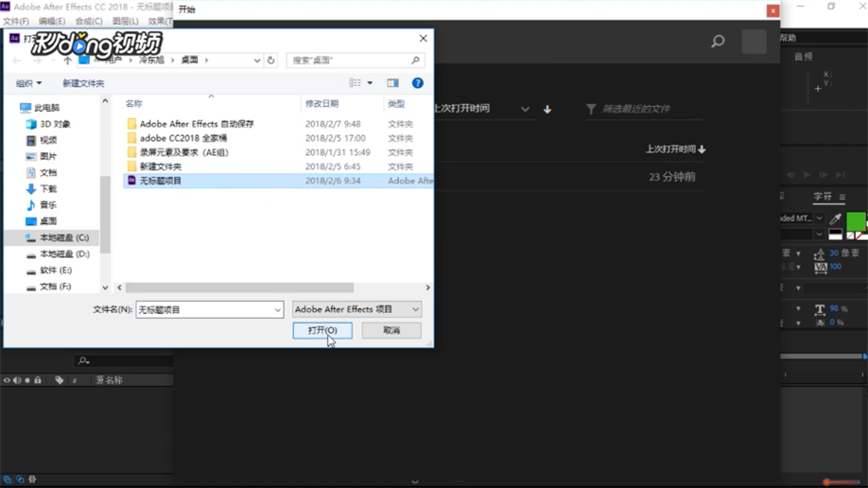Open the font family dropdown arrow
The width and height of the screenshot is (868, 488).
[x=819, y=218]
